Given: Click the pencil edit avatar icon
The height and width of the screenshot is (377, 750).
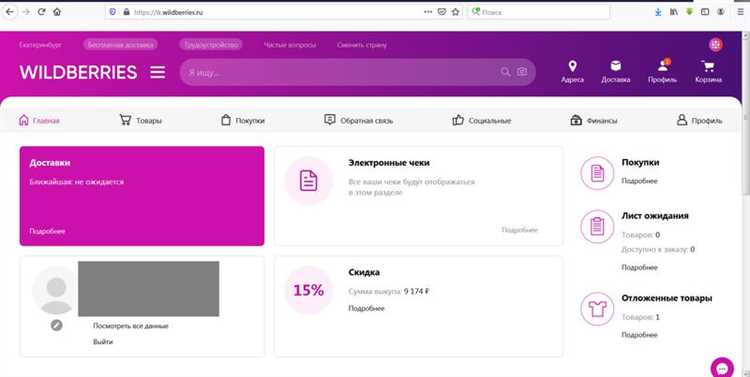Looking at the screenshot, I should [56, 325].
